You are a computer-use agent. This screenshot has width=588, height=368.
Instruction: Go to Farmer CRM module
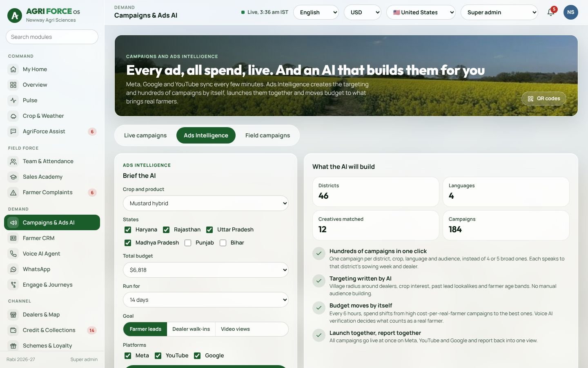pyautogui.click(x=52, y=238)
